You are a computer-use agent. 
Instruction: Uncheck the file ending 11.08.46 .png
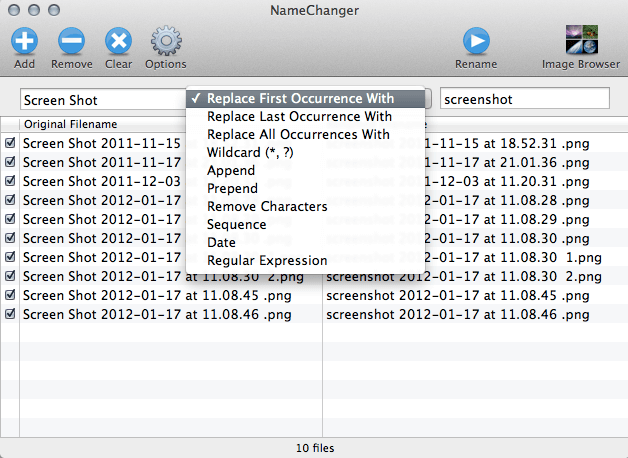pos(10,314)
